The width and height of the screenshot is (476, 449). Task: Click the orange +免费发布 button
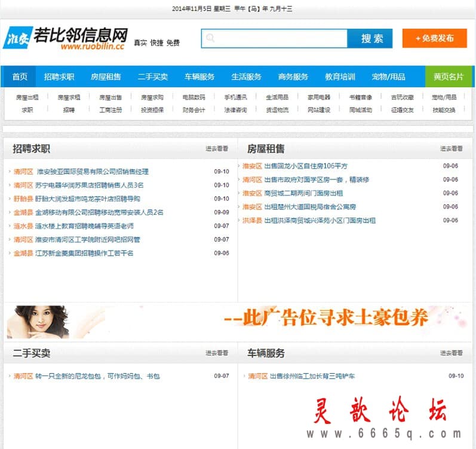(434, 38)
